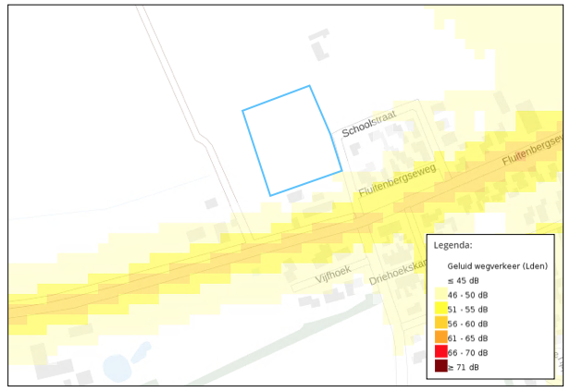Click the Legenda title text
570x392 pixels.
click(x=453, y=246)
